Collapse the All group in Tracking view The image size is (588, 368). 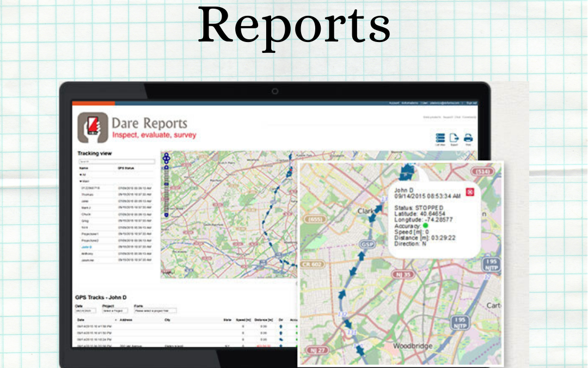click(81, 174)
